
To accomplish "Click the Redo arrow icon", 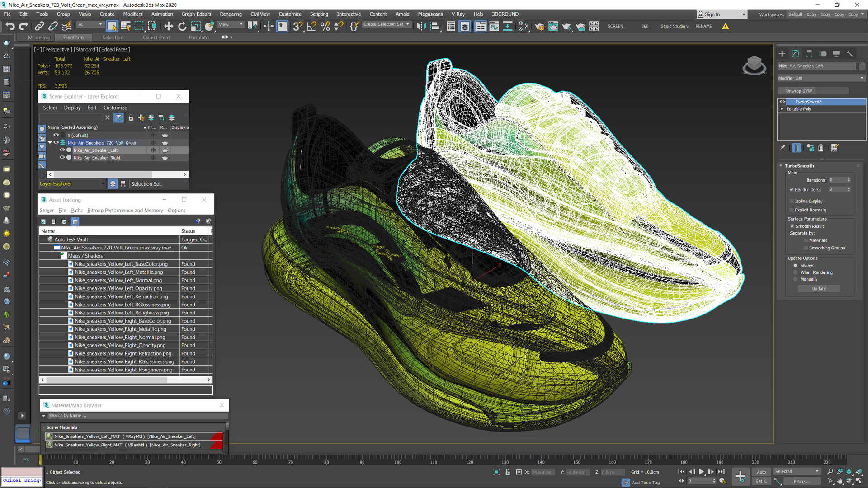I will click(x=24, y=26).
